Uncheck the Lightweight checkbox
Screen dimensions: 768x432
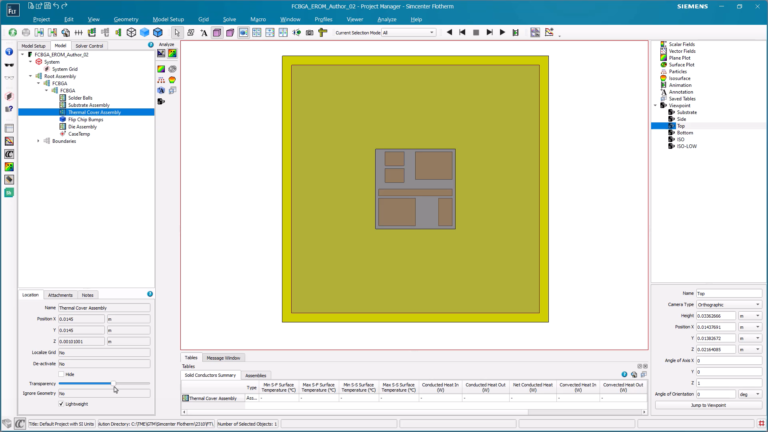(x=61, y=404)
